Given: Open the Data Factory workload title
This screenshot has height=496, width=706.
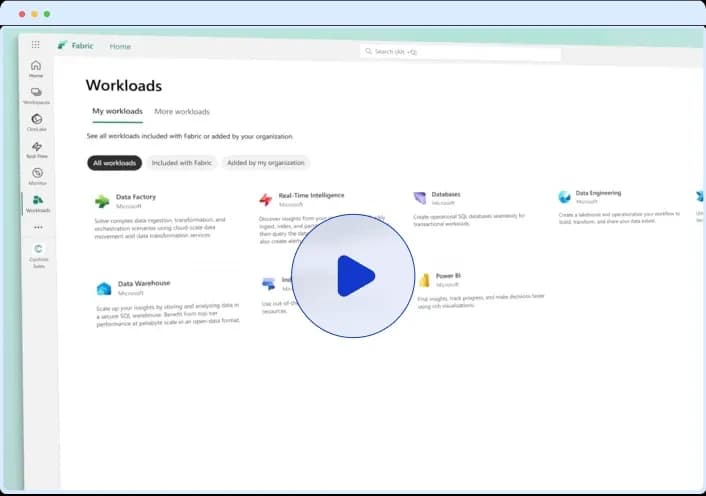Looking at the screenshot, I should [x=136, y=197].
